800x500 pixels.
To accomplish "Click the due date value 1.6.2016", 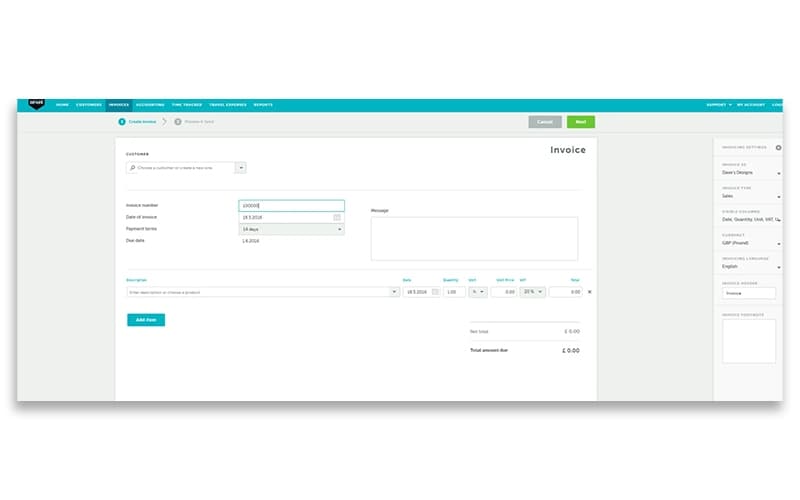I will point(251,241).
